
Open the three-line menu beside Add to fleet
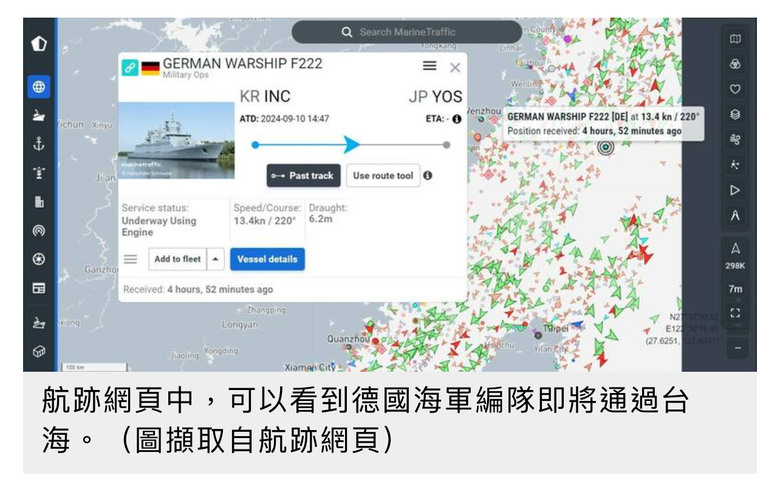130,259
